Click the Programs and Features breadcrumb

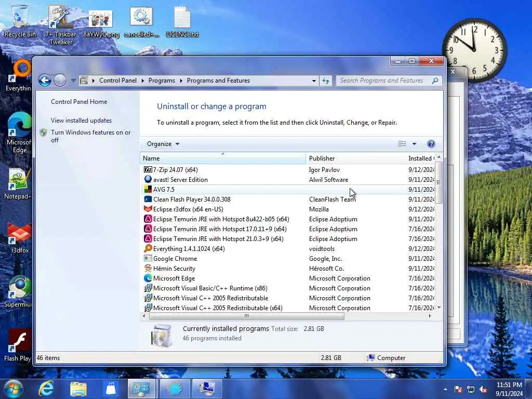(x=218, y=81)
